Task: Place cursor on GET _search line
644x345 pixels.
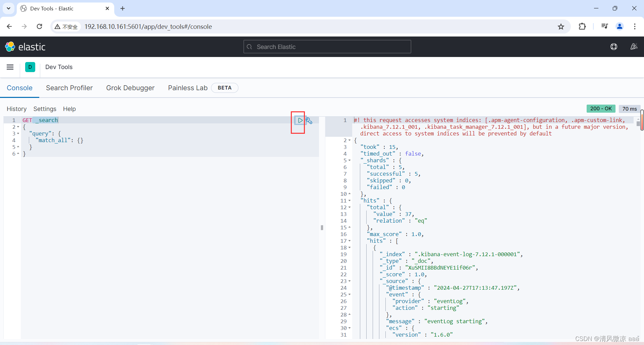Action: click(x=40, y=120)
